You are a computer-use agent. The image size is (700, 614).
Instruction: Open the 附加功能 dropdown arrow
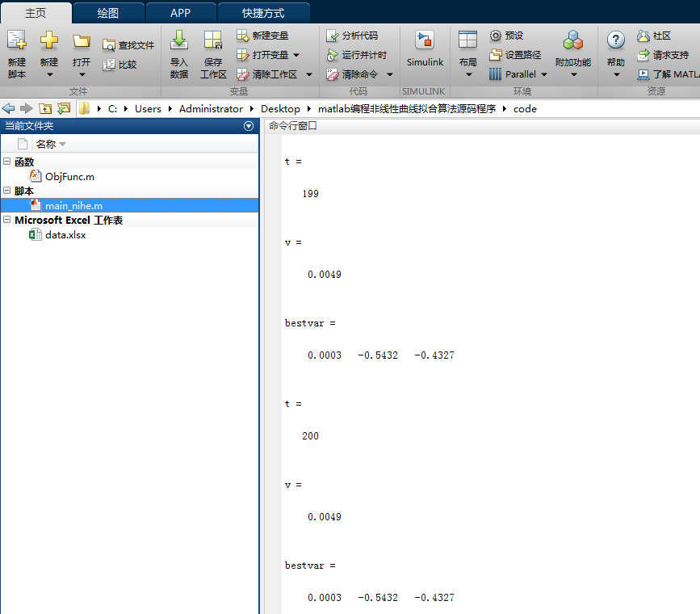coord(574,74)
